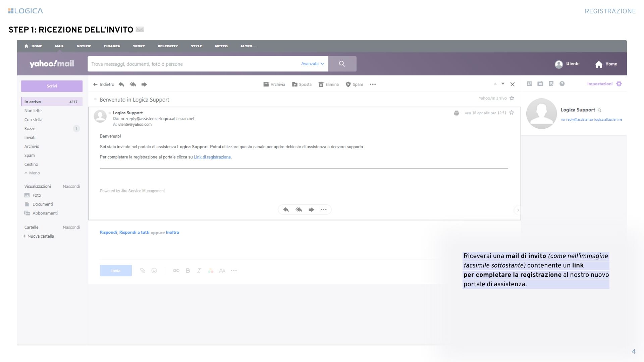Click the reply arrow icon in top toolbar

pos(121,84)
